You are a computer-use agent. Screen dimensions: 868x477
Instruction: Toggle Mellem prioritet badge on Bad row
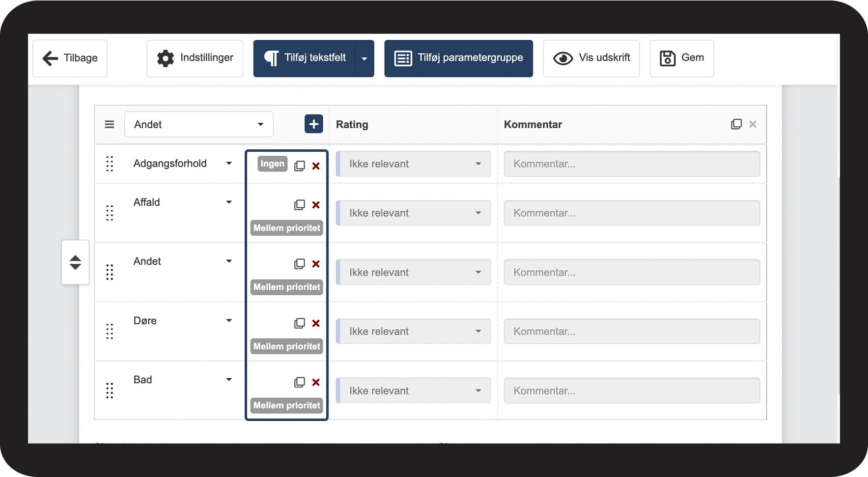coord(286,405)
